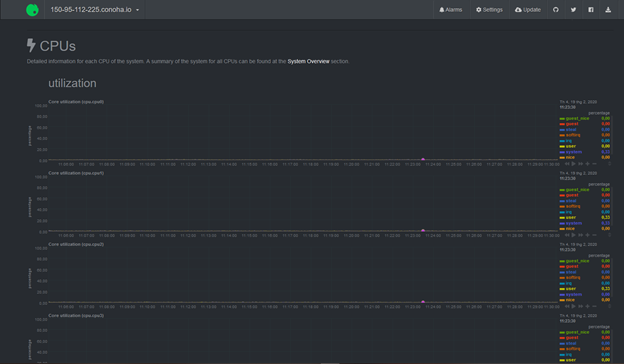Toggle guest dimension in cpu3 legend
624x364 pixels.
click(569, 337)
